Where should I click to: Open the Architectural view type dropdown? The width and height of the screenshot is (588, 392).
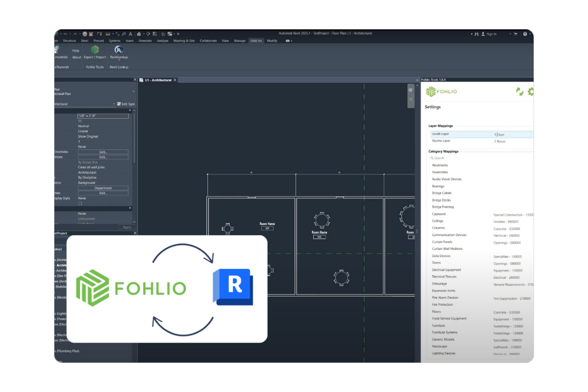[114, 104]
